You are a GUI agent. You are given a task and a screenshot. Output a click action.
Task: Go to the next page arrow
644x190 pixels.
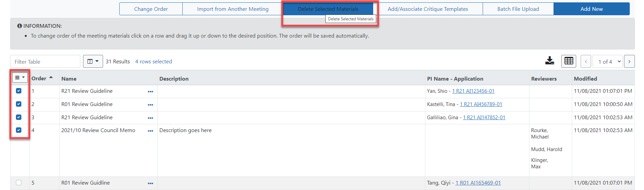click(629, 62)
